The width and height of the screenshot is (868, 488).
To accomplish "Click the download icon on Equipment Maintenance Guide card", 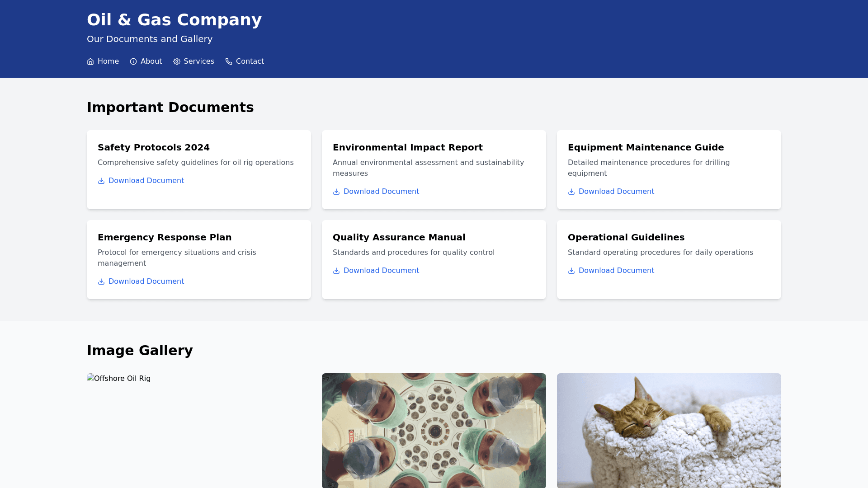I will pyautogui.click(x=571, y=192).
